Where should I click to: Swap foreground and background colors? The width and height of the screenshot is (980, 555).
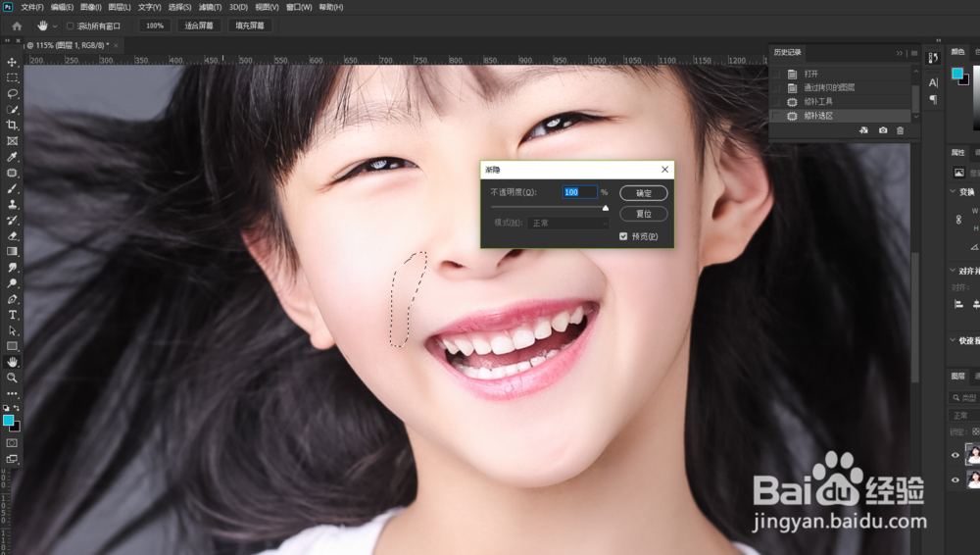tap(17, 407)
